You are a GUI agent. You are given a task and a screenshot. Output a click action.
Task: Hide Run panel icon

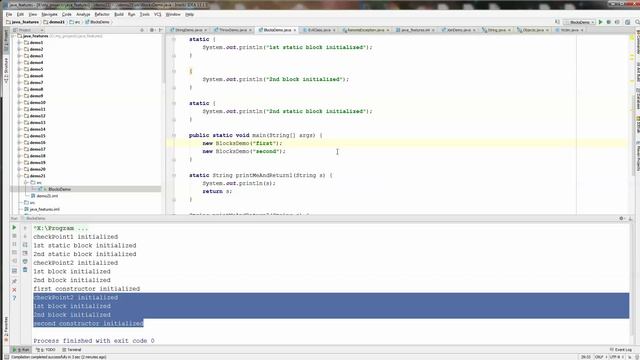click(631, 219)
